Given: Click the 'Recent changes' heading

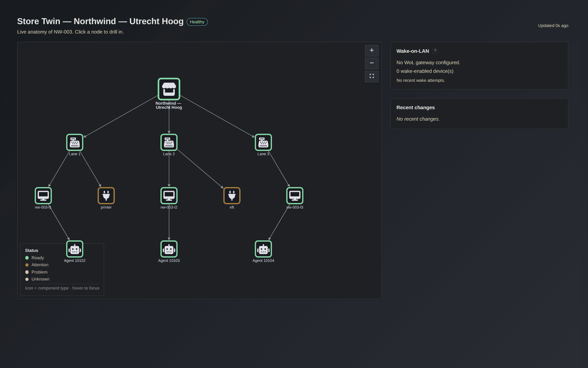Looking at the screenshot, I should coord(415,108).
